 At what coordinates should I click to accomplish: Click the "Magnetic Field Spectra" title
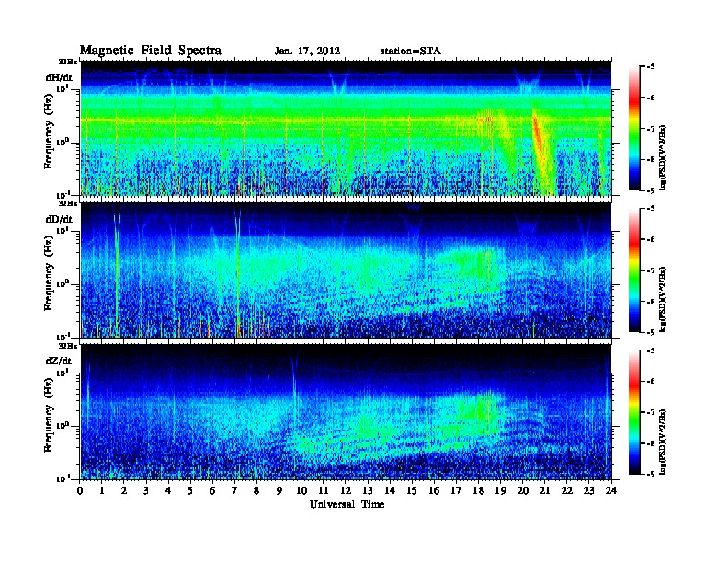click(151, 51)
